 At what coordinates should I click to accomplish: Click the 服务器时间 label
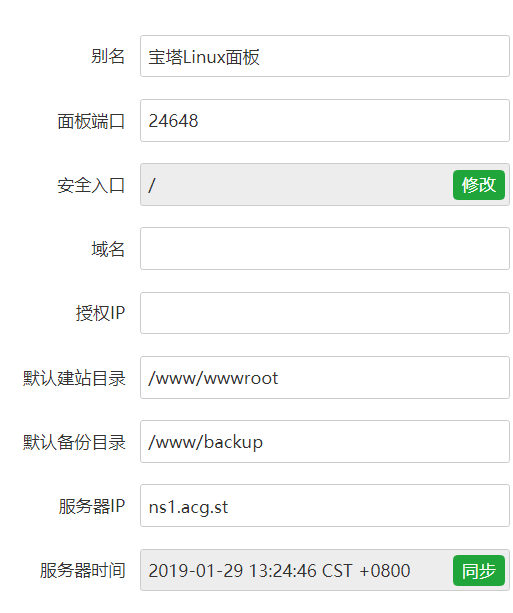pyautogui.click(x=83, y=570)
